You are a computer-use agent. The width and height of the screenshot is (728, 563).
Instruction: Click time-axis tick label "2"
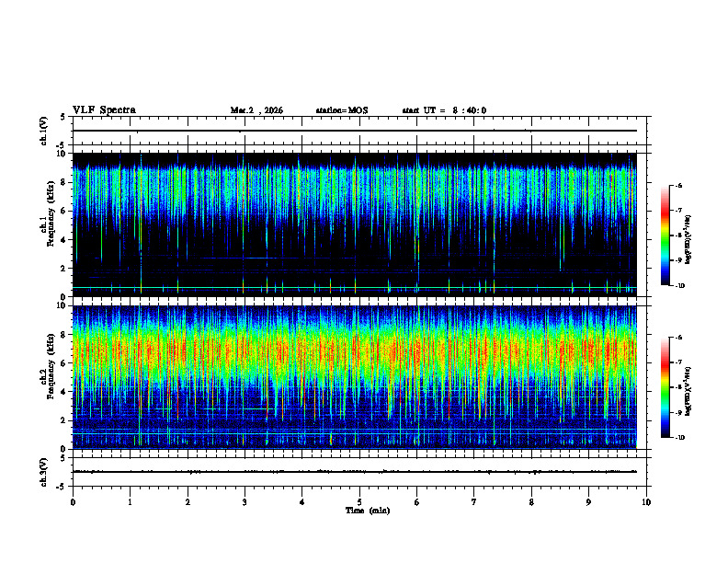point(188,502)
